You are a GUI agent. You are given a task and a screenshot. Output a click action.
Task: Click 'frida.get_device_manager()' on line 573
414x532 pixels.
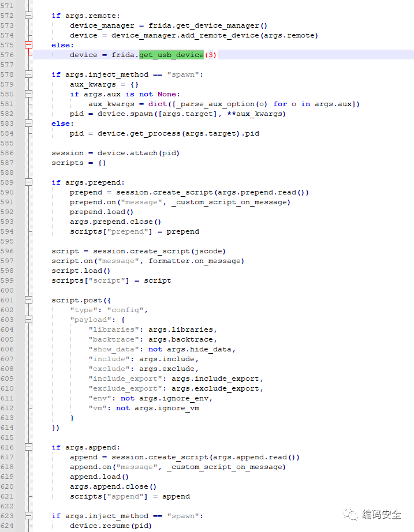tap(208, 26)
